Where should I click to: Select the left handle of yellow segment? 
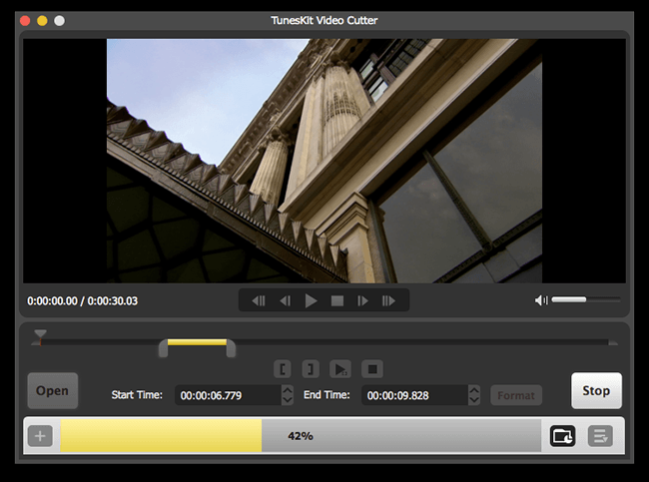[163, 348]
